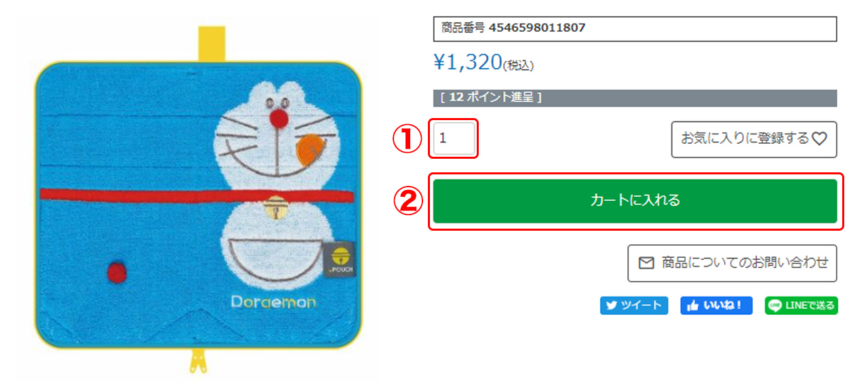The image size is (868, 382).
Task: Click the envelope icon for product inquiry
Action: pyautogui.click(x=646, y=263)
